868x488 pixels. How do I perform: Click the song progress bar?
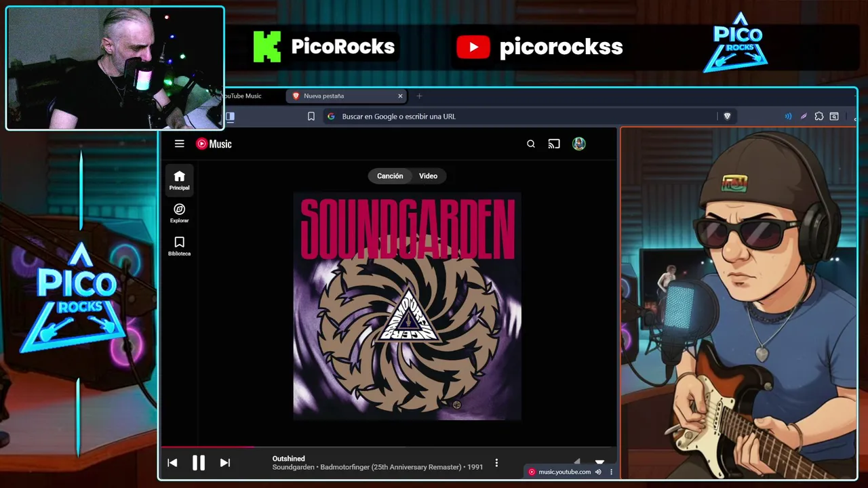coord(389,447)
